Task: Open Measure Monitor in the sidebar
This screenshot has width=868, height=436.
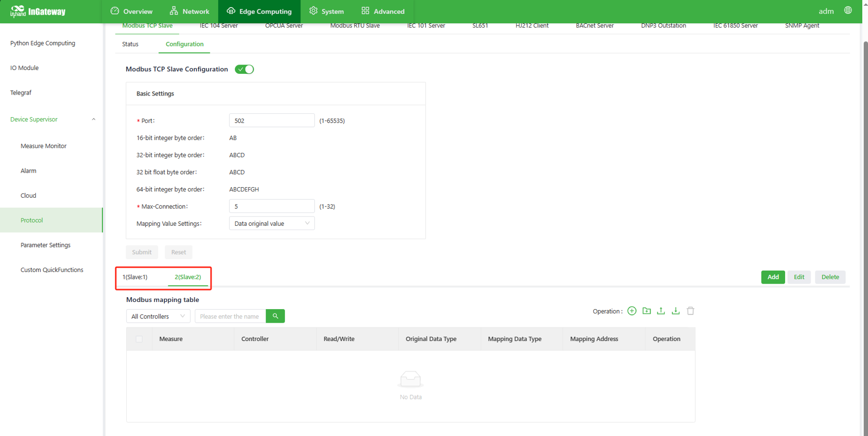Action: pyautogui.click(x=43, y=146)
